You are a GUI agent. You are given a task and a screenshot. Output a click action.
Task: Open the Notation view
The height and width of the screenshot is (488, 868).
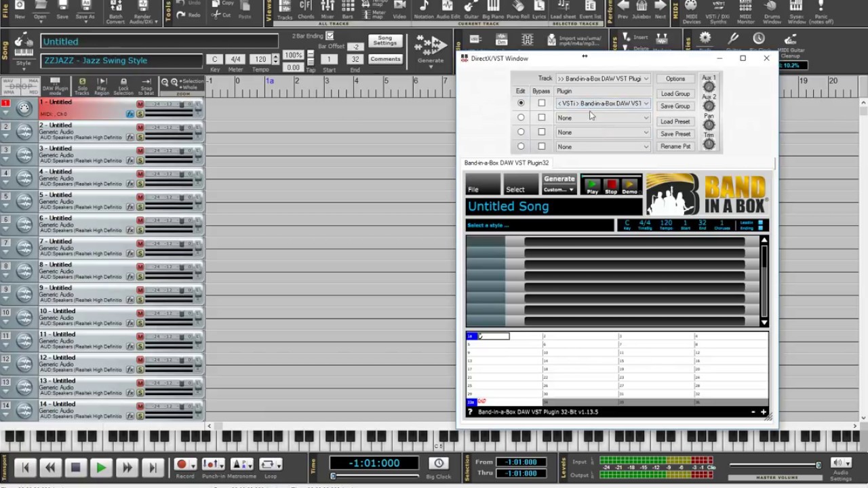point(424,9)
